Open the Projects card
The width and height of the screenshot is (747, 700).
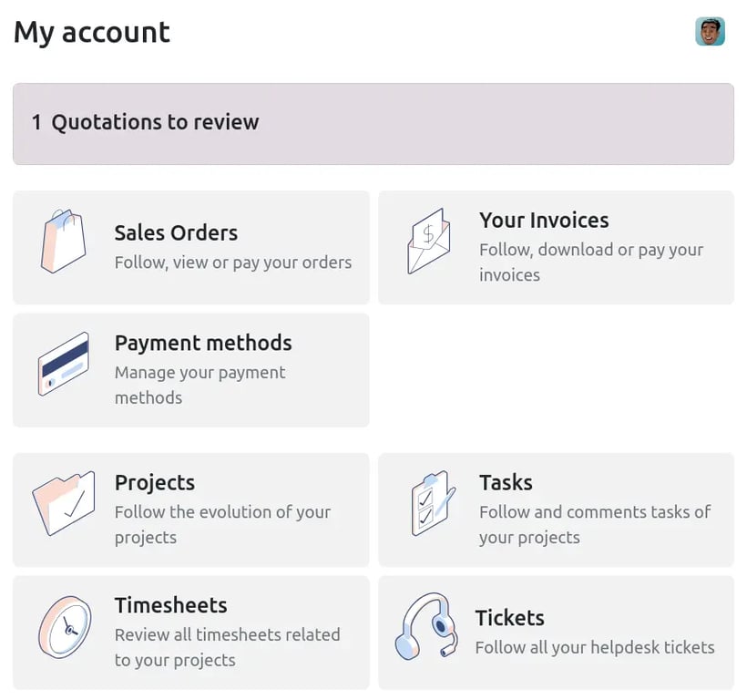click(190, 510)
